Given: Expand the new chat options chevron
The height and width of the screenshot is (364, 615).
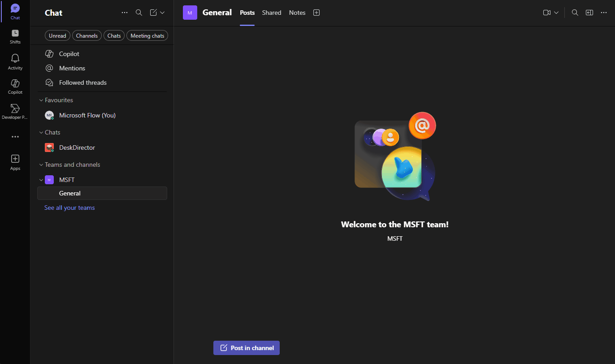Looking at the screenshot, I should 162,13.
